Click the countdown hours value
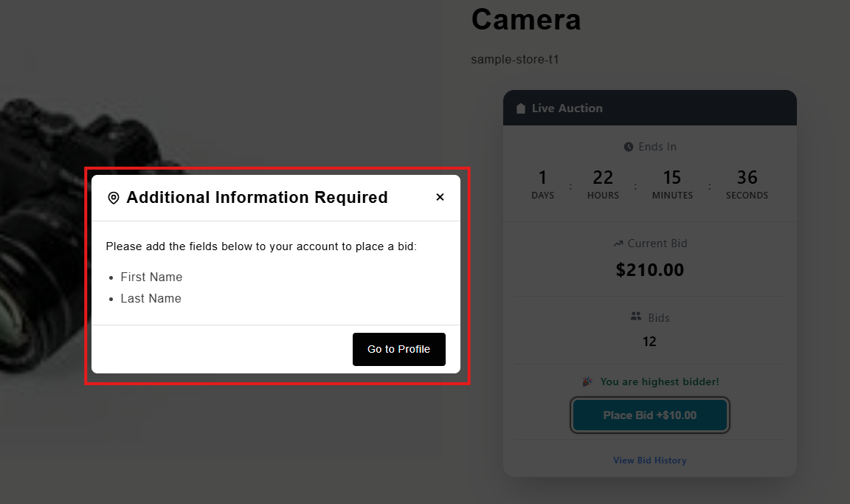The width and height of the screenshot is (850, 504). point(603,178)
